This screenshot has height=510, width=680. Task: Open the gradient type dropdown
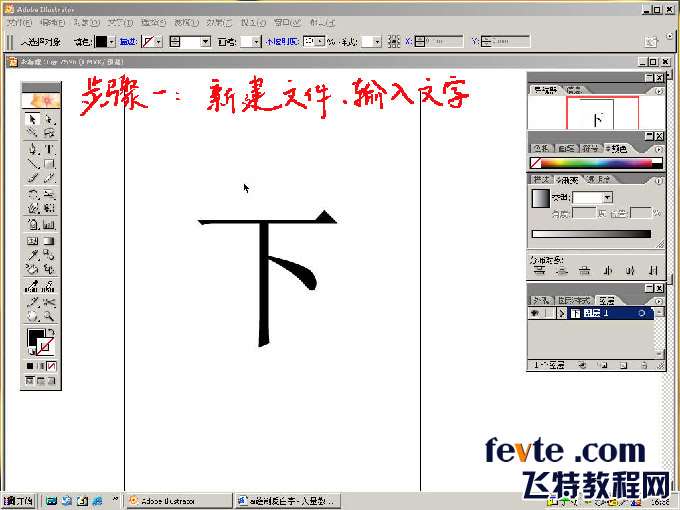coord(607,198)
